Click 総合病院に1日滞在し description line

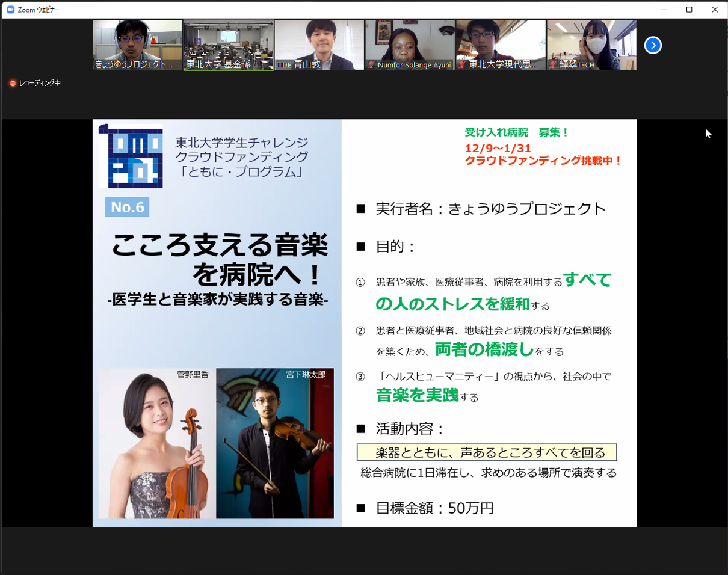pyautogui.click(x=489, y=473)
